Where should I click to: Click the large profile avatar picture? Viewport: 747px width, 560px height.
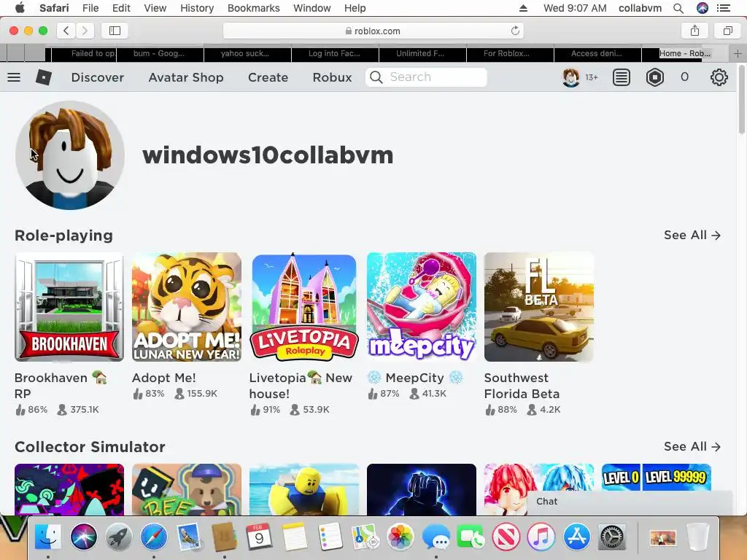click(70, 155)
